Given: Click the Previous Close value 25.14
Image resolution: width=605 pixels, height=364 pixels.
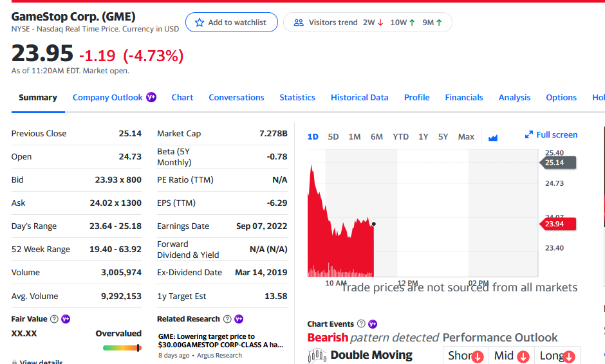Looking at the screenshot, I should pos(130,133).
